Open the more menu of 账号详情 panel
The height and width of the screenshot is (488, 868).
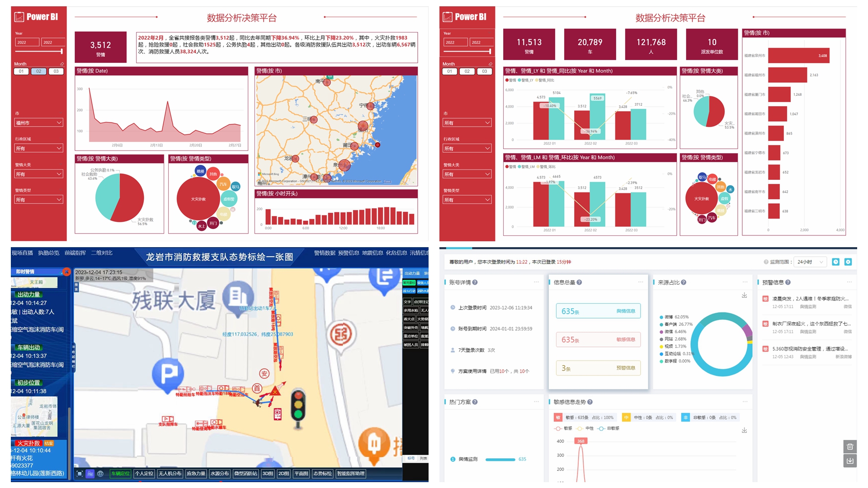[536, 282]
